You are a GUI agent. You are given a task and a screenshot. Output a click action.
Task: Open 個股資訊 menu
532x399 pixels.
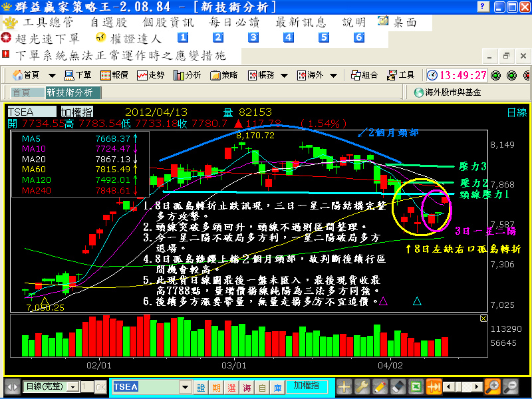click(x=168, y=23)
